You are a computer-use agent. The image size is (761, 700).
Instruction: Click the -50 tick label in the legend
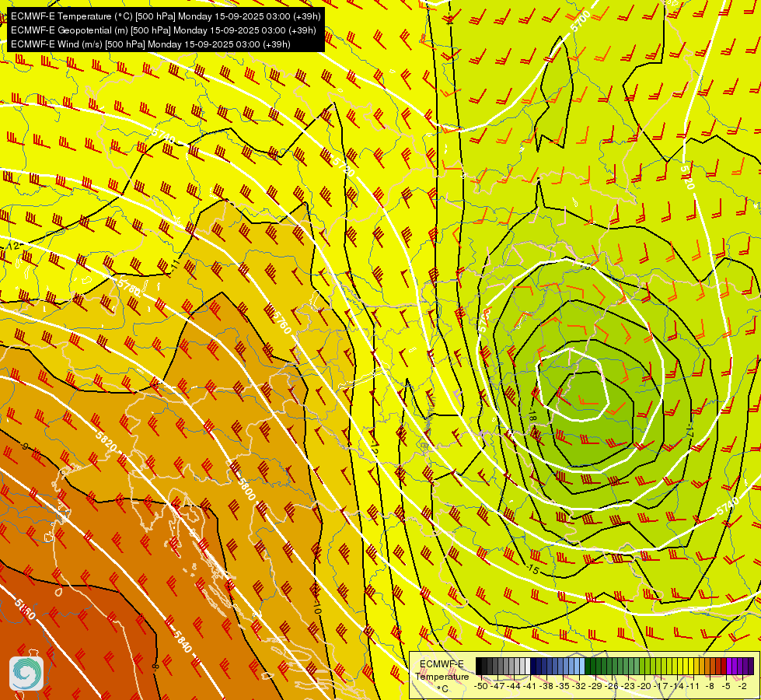pyautogui.click(x=481, y=687)
